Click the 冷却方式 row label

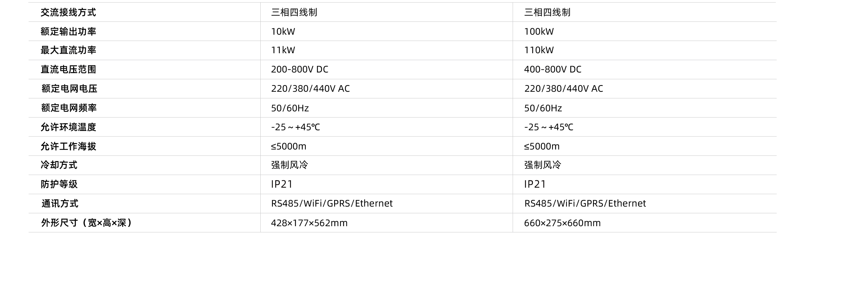(x=59, y=165)
